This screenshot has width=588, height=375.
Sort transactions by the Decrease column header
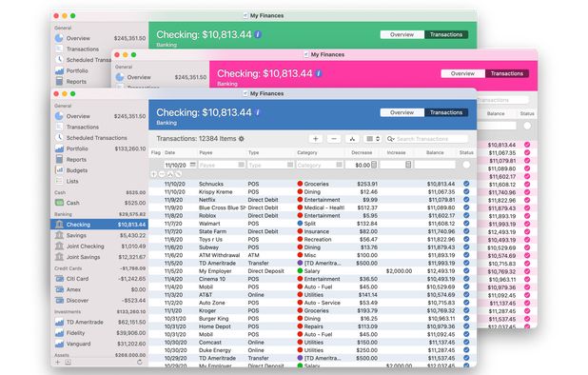coord(362,152)
